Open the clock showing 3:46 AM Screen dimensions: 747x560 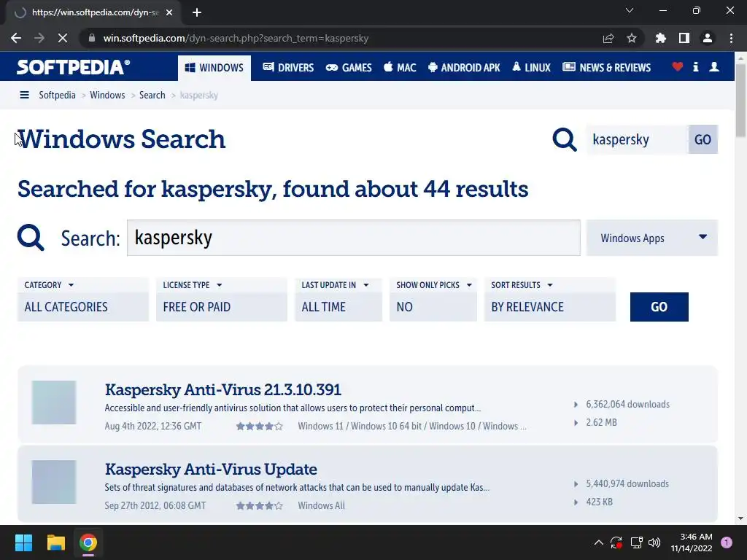coord(692,542)
